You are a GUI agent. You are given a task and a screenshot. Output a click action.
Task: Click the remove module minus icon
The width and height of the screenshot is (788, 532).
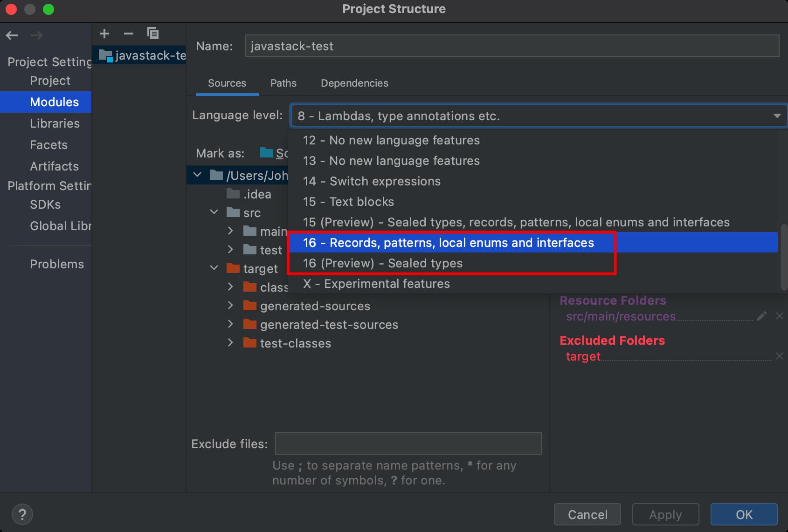[129, 34]
